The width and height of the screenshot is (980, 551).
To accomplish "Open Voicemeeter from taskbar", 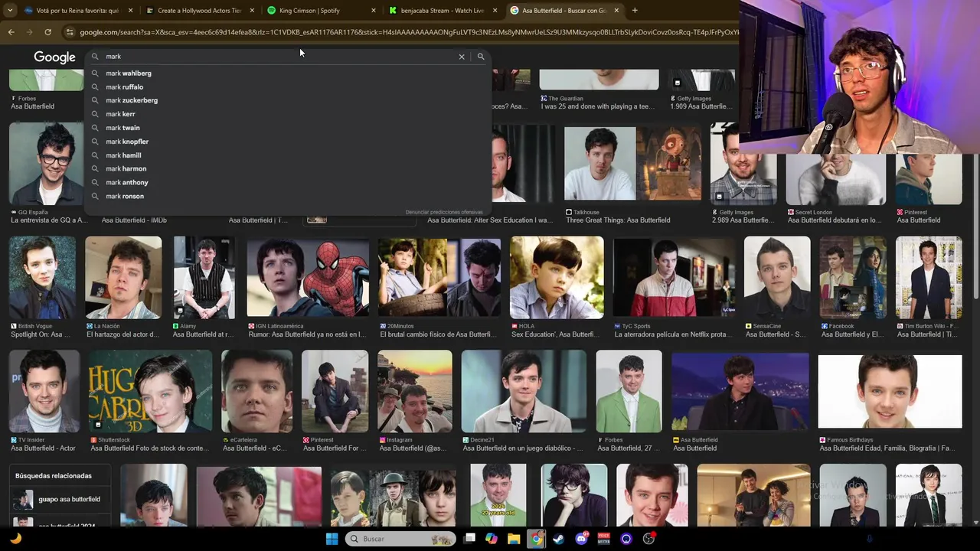I will tap(603, 539).
